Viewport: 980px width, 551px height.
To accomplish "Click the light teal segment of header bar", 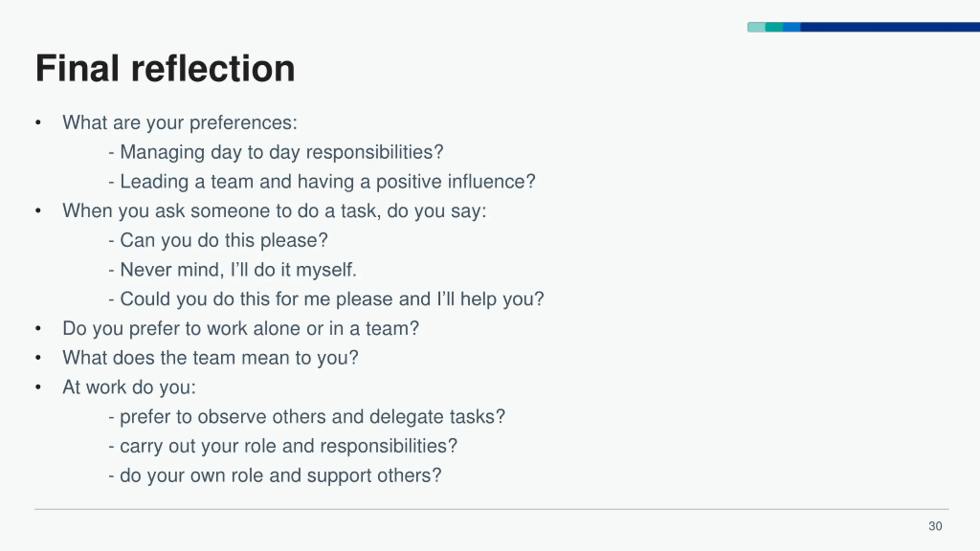I will point(756,27).
